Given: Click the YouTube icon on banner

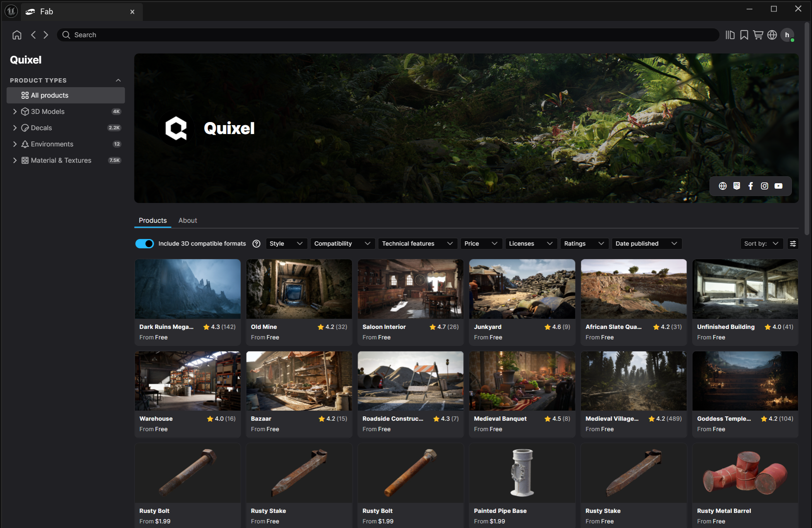Looking at the screenshot, I should (778, 186).
